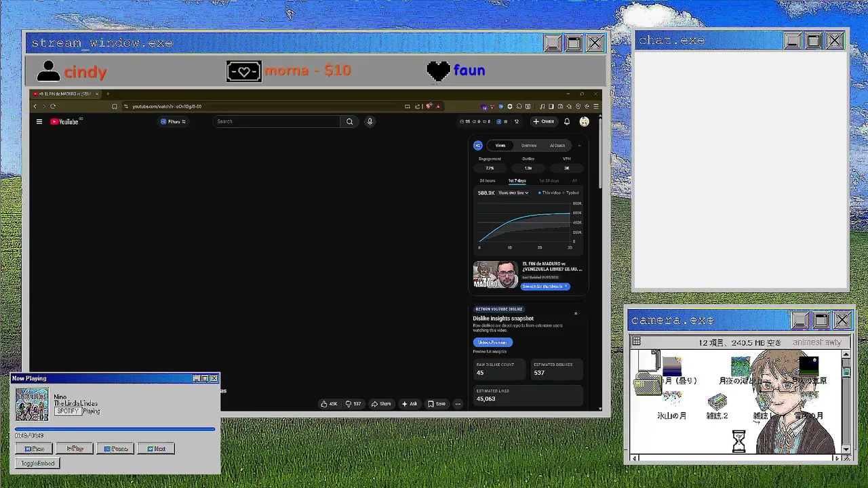The height and width of the screenshot is (488, 868).
Task: Reload the YouTube page
Action: point(53,106)
